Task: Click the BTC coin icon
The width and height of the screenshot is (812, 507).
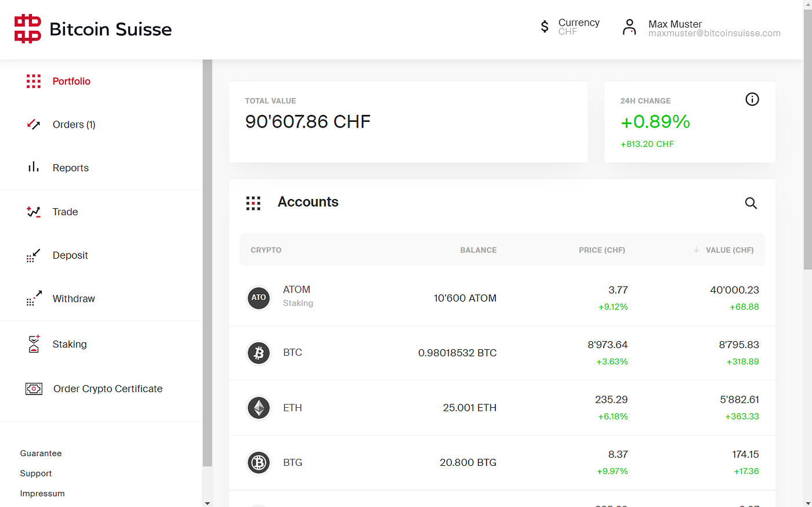Action: click(x=259, y=353)
